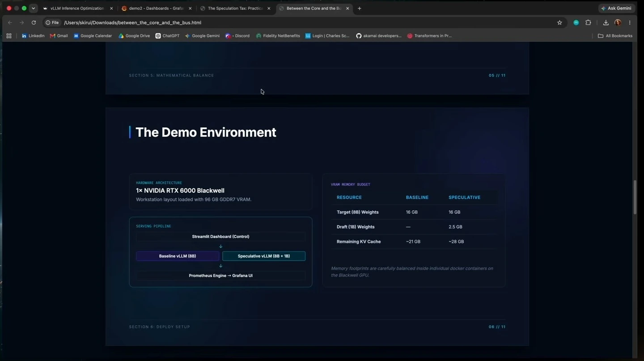Viewport: 644px width, 361px height.
Task: Open the akamai developers GitHub bookmark
Action: (379, 36)
